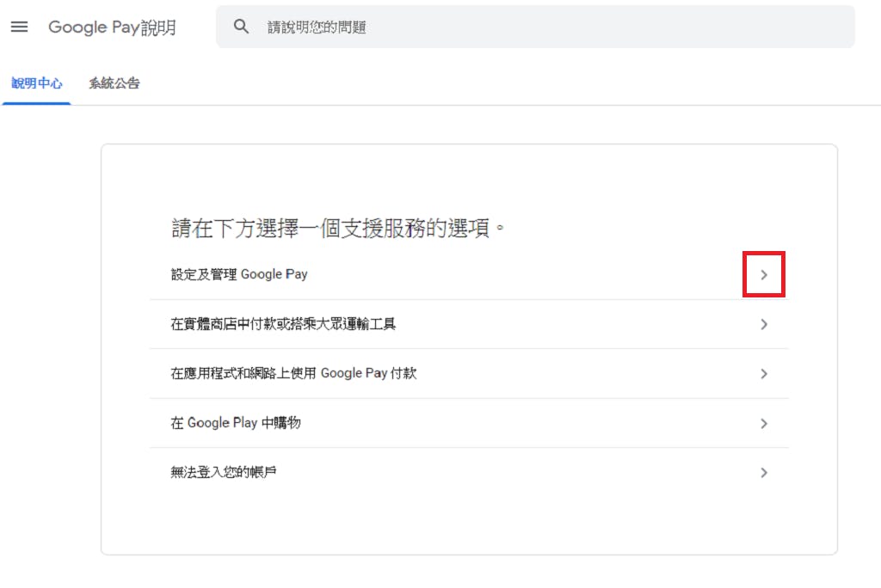Click the Google Pay說明 title
The height and width of the screenshot is (588, 881).
click(x=113, y=27)
